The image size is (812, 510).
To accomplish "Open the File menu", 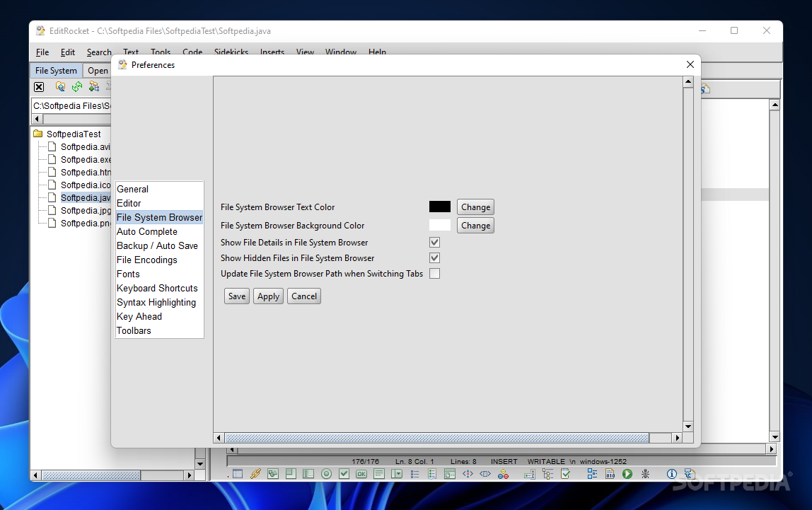I will (x=42, y=52).
